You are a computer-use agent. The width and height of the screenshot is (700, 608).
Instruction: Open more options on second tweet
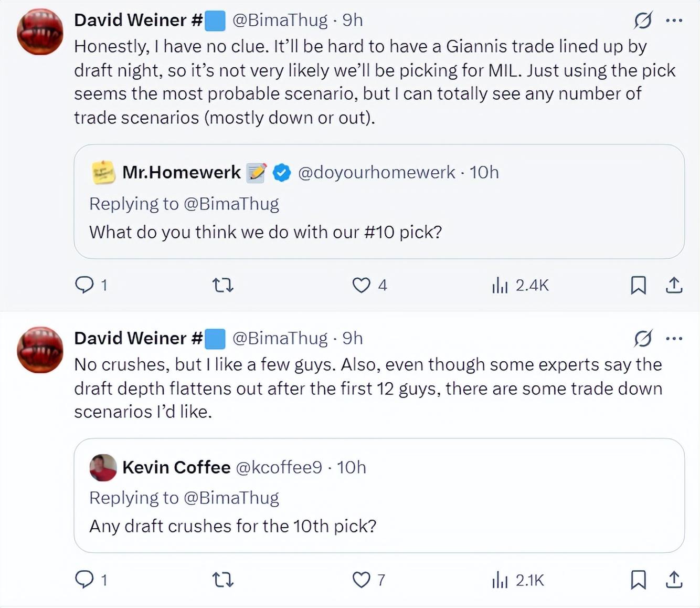click(x=674, y=339)
